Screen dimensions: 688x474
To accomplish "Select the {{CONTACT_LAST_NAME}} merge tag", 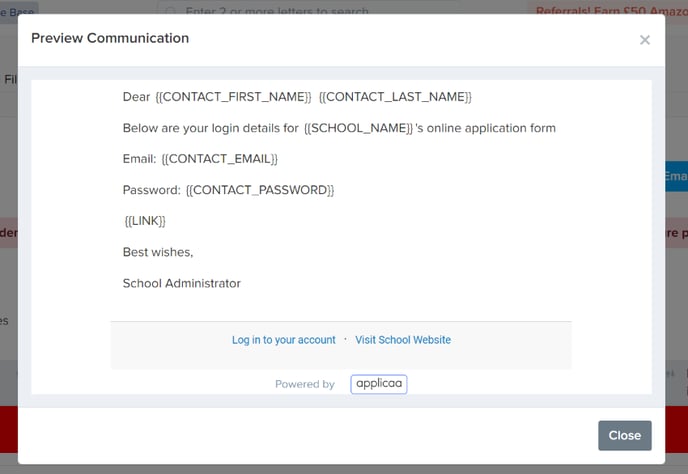I will coord(395,97).
